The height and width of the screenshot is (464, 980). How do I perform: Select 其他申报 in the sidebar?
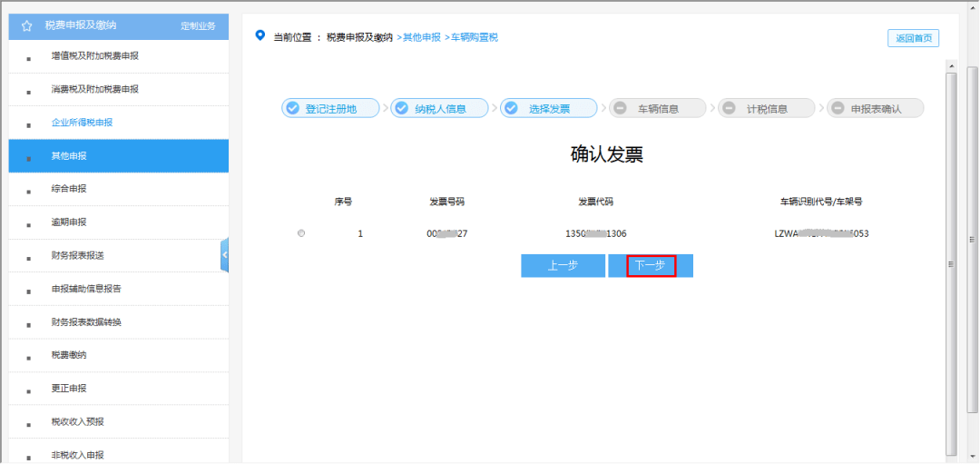click(119, 155)
